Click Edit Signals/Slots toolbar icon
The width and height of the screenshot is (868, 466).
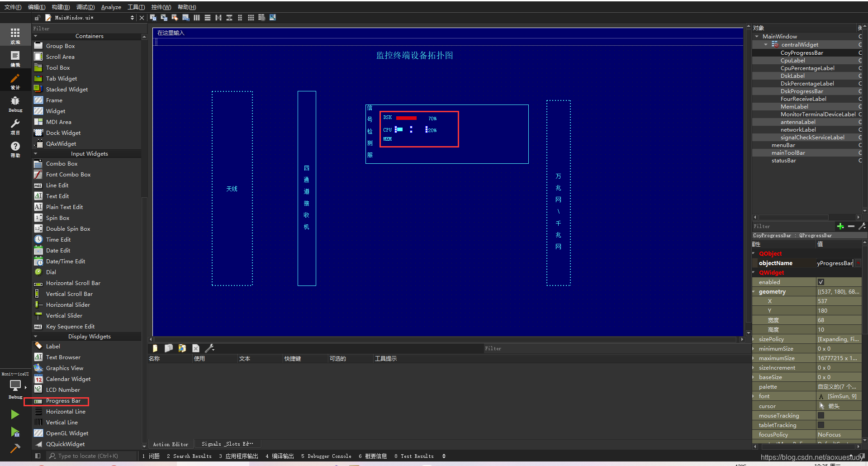[x=164, y=18]
